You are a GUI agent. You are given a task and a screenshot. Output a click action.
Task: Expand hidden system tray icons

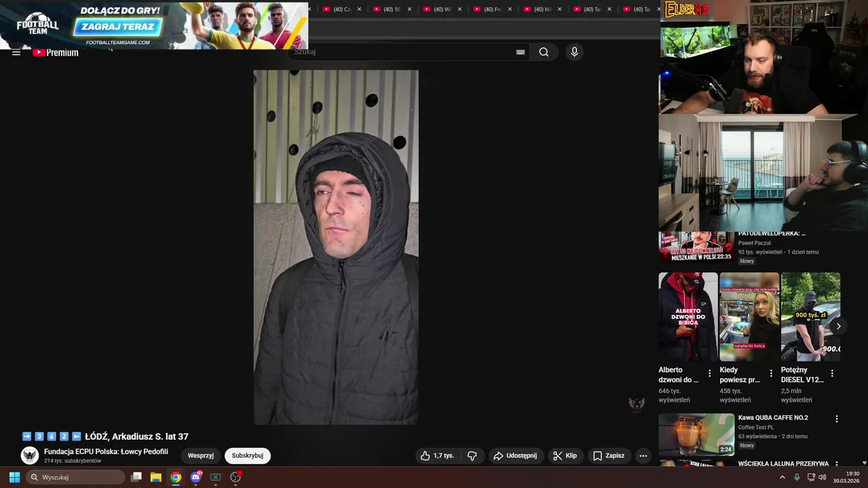(782, 477)
